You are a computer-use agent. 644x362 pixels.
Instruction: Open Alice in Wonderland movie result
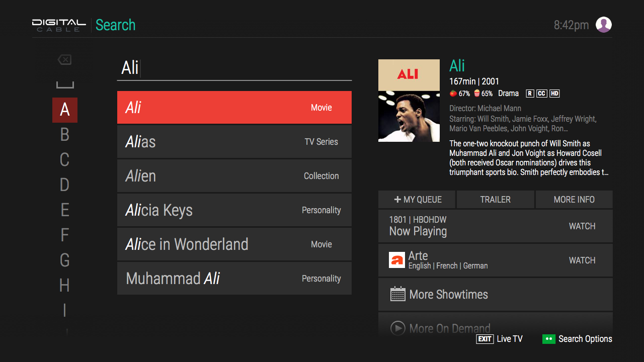(234, 244)
